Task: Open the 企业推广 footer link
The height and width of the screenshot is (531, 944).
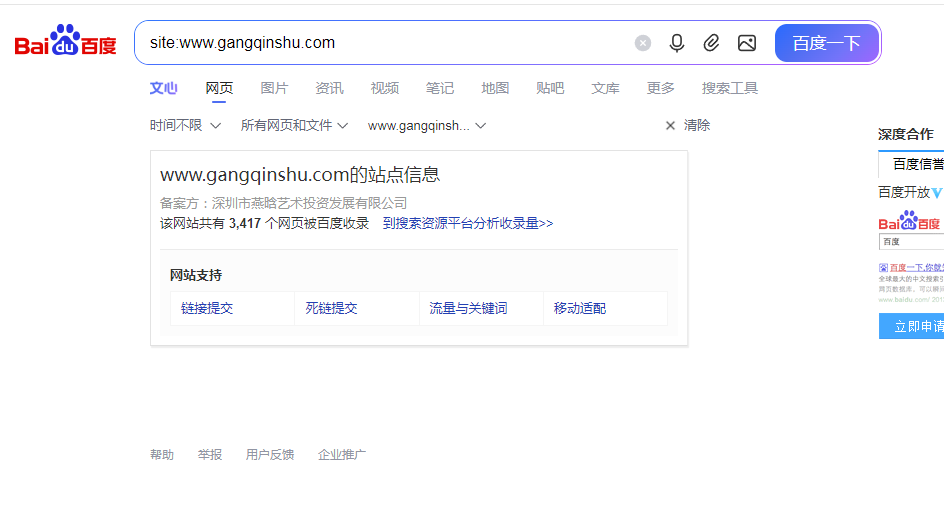Action: click(341, 455)
